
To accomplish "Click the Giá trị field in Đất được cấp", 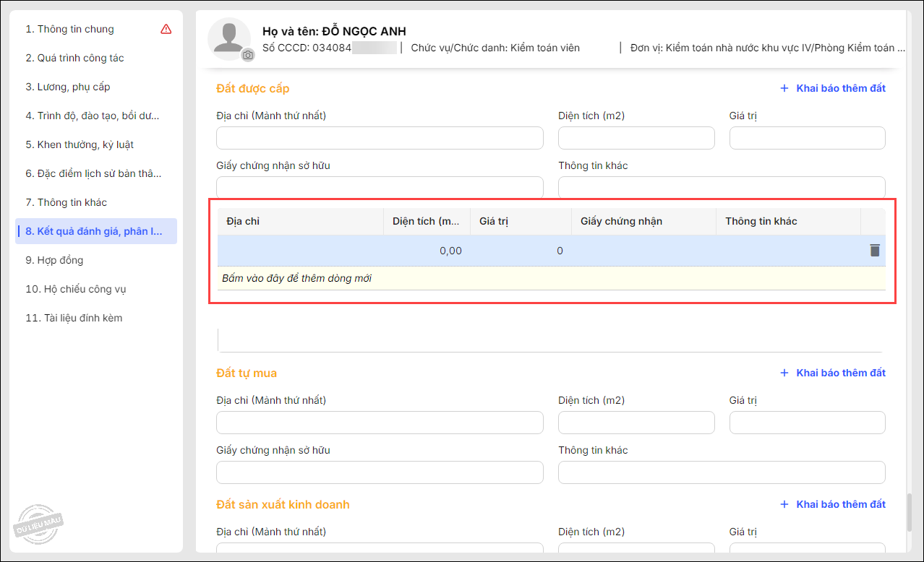I will [x=807, y=138].
